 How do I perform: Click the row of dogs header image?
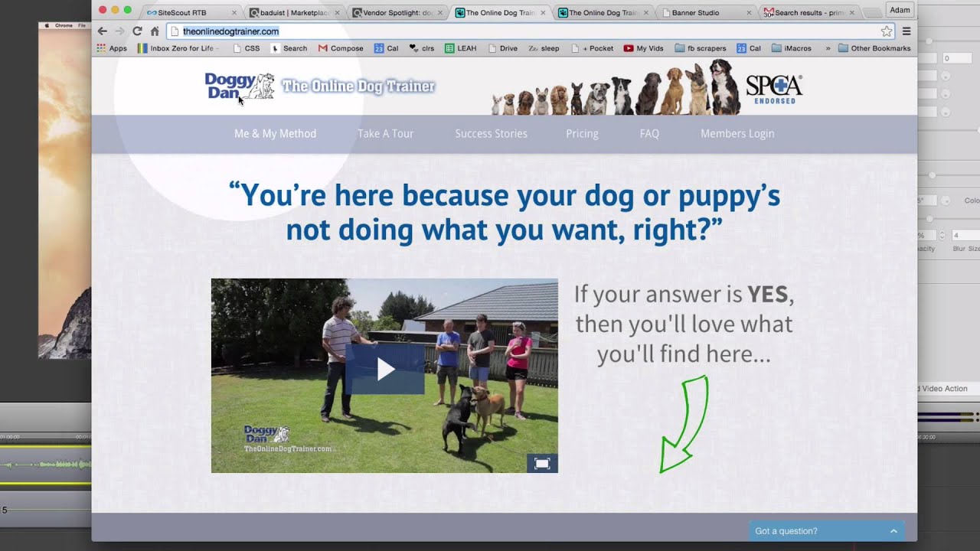pos(616,88)
